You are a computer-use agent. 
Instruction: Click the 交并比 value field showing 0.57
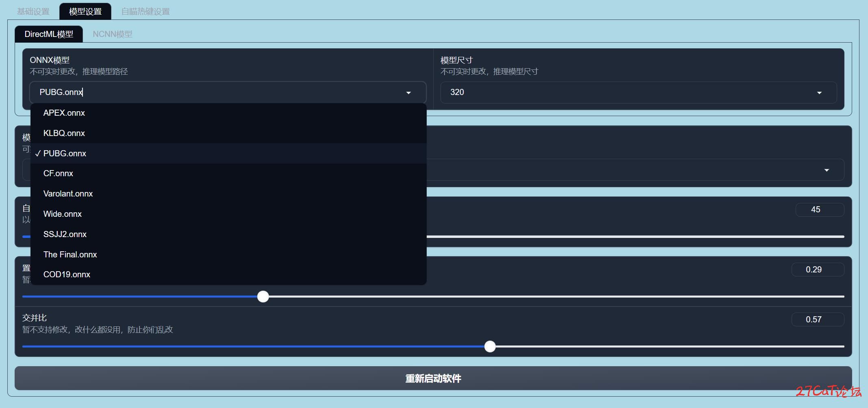point(818,319)
